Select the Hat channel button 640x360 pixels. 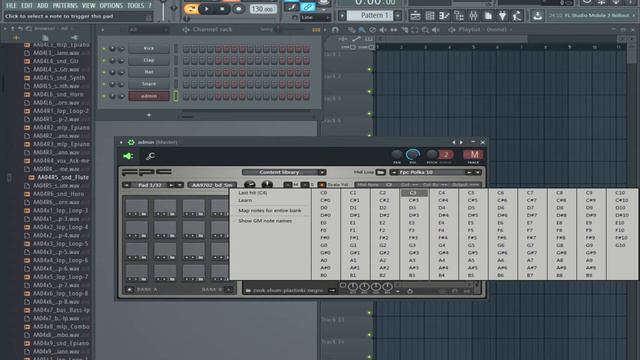pos(149,72)
